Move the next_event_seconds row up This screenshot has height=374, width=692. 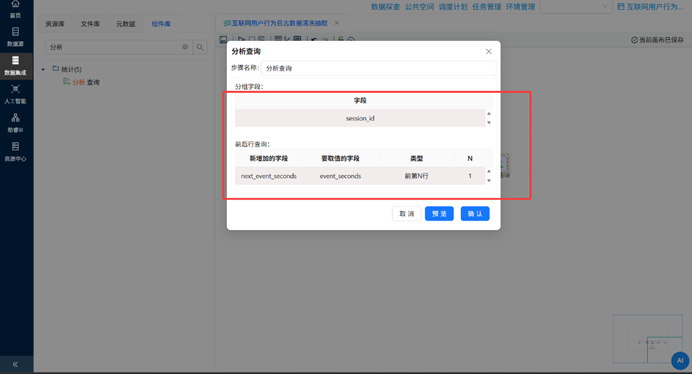[x=489, y=171]
